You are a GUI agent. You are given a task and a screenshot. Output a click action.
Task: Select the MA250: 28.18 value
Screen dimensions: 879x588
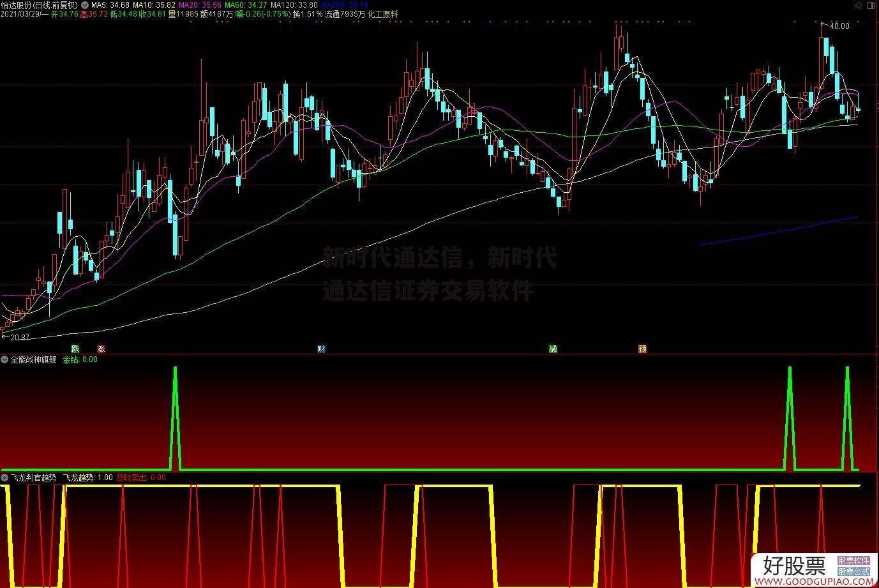click(344, 4)
